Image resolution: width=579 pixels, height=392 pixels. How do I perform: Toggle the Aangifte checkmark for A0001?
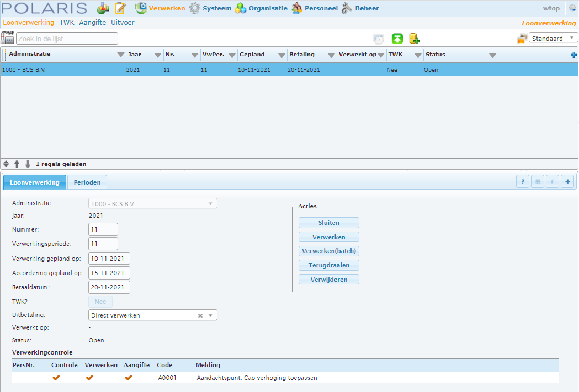pyautogui.click(x=129, y=378)
